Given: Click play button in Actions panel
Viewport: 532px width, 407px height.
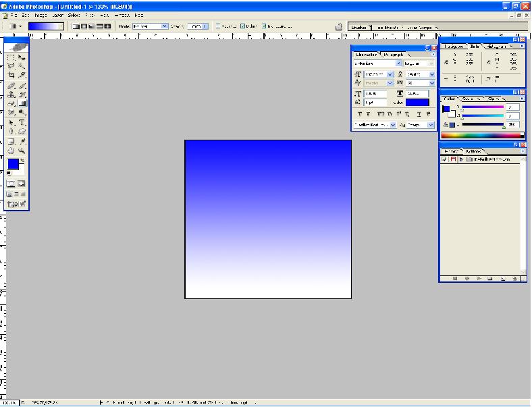Looking at the screenshot, I should [x=479, y=279].
